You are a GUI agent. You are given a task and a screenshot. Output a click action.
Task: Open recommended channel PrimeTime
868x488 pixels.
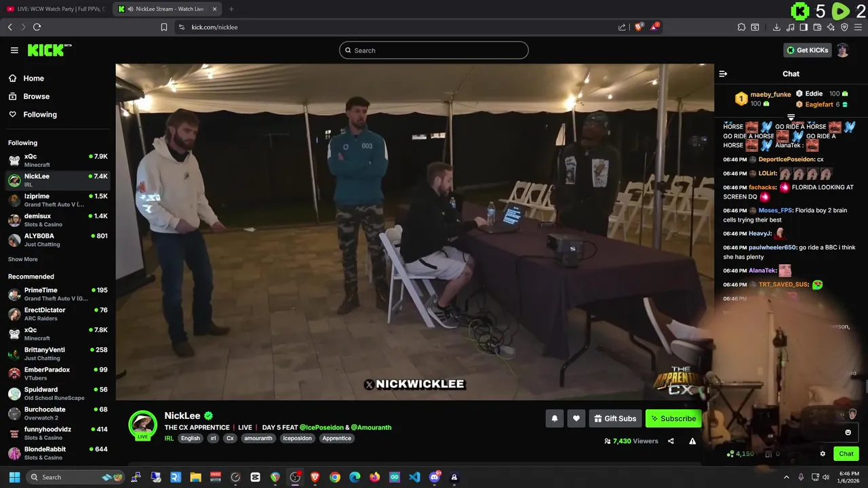58,293
